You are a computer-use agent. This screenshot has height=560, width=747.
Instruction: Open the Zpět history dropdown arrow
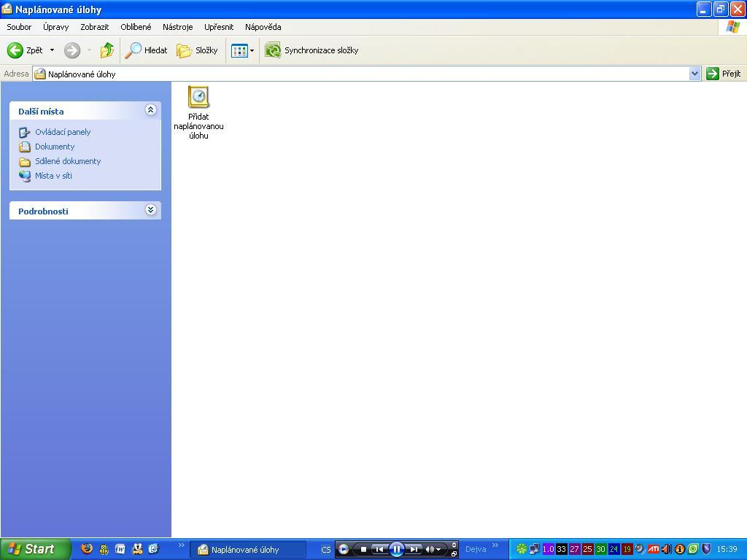coord(52,50)
